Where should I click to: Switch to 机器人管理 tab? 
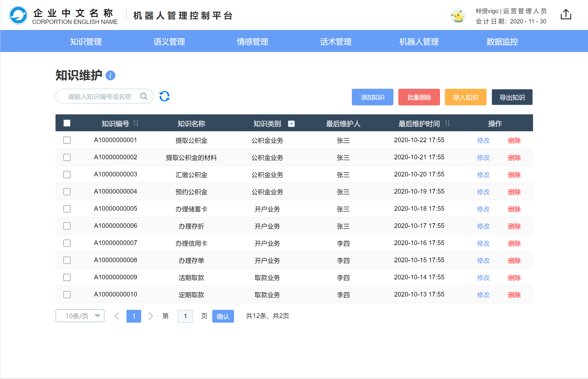click(x=419, y=41)
